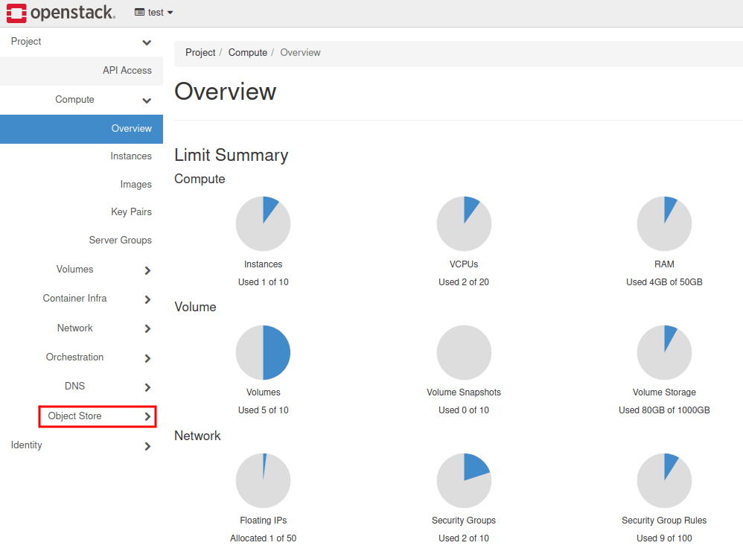
Task: Click the Compute sidebar heading label
Action: (x=75, y=100)
